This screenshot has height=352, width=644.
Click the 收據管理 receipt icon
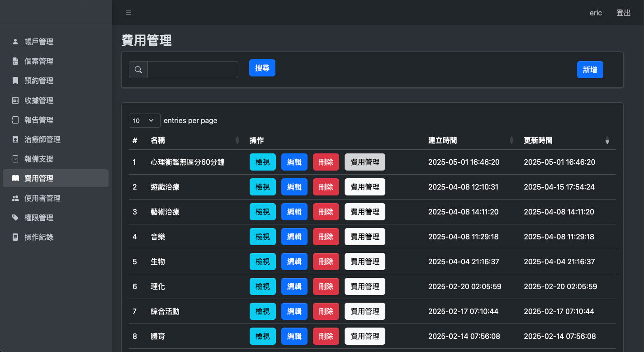(x=14, y=100)
